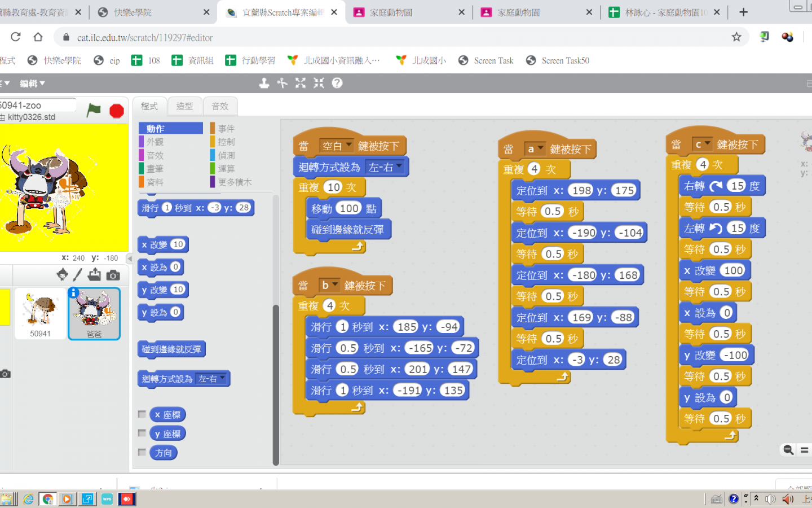Click the volume speaker tray icon
812x508 pixels.
pos(788,499)
